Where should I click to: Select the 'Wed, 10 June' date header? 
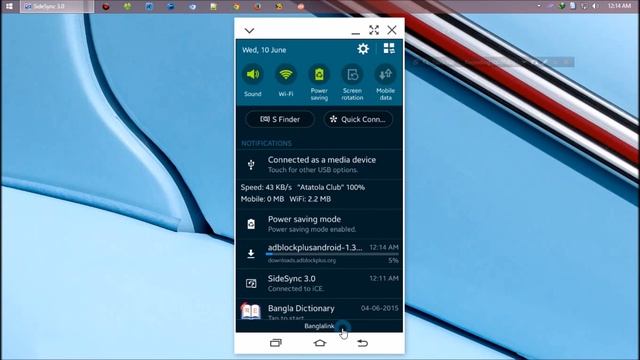click(x=264, y=50)
